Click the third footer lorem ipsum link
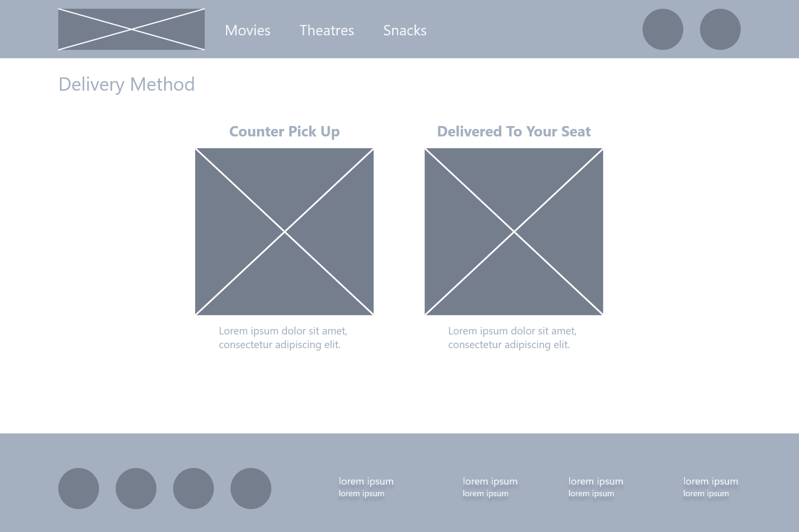The height and width of the screenshot is (532, 799). [x=596, y=482]
